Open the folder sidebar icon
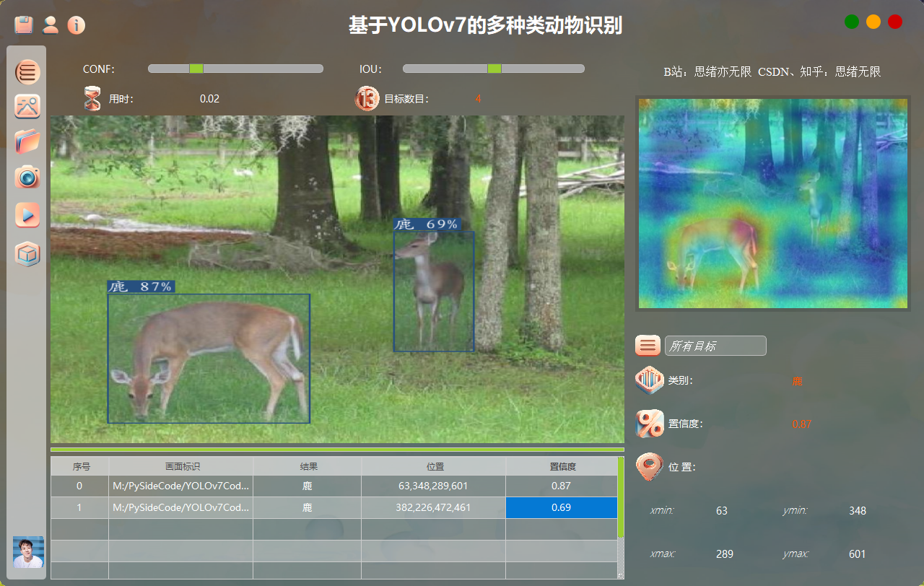This screenshot has height=586, width=924. click(27, 141)
